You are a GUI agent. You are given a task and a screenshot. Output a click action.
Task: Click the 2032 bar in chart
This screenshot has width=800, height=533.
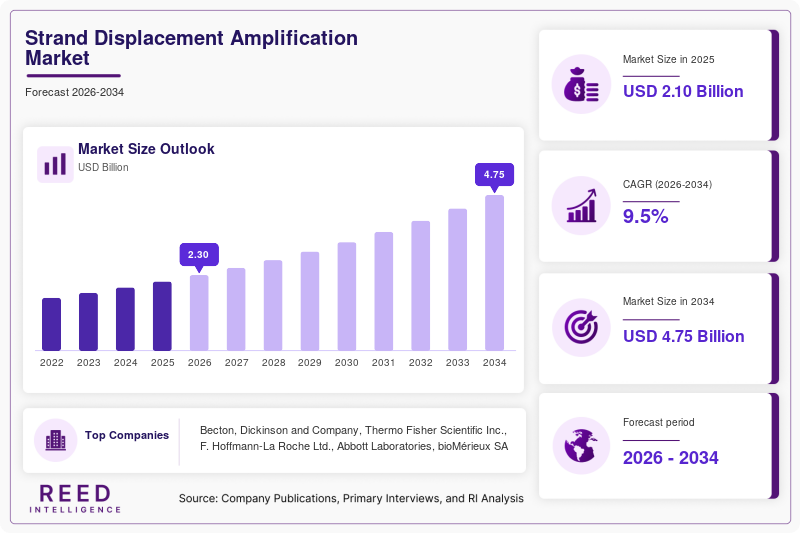(420, 286)
